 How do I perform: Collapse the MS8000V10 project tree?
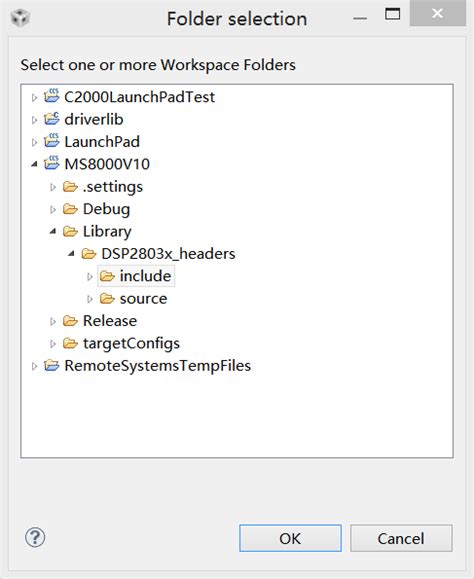coord(34,164)
